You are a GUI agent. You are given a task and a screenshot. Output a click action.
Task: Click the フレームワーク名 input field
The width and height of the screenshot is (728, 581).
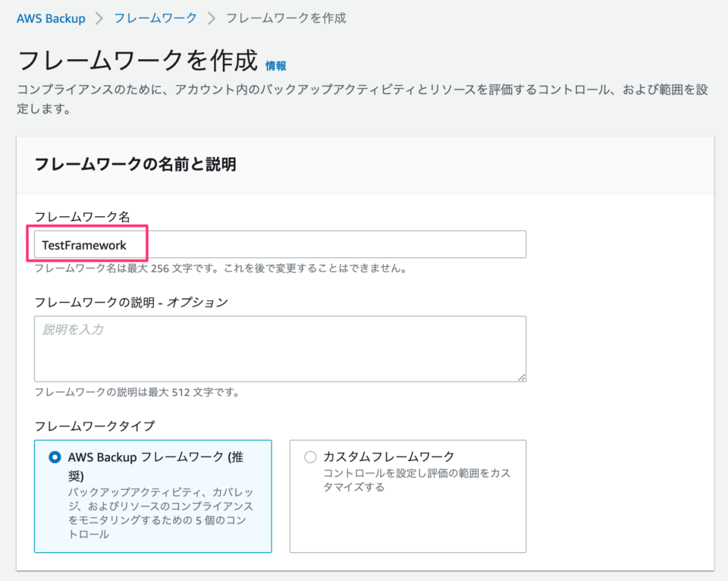click(x=280, y=244)
